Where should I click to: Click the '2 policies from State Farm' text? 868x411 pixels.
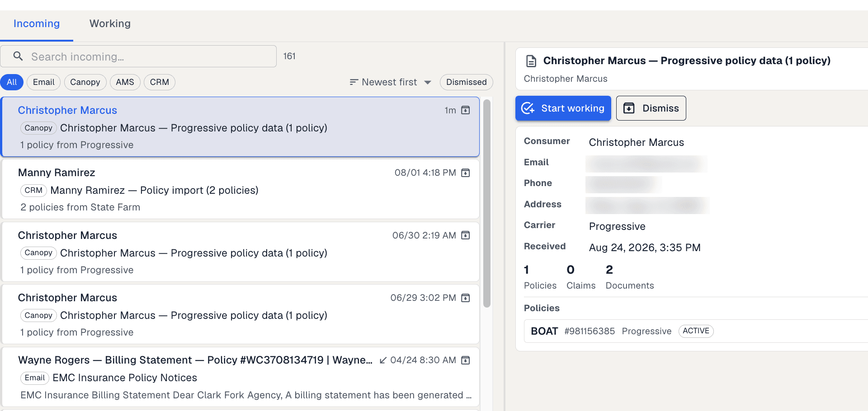coord(80,207)
